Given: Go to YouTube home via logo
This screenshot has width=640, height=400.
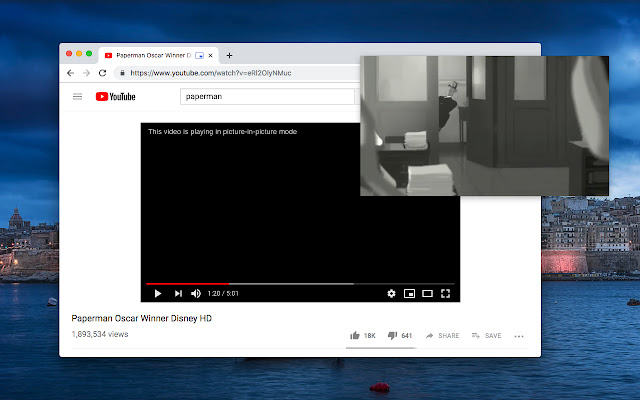Looking at the screenshot, I should coord(116,97).
